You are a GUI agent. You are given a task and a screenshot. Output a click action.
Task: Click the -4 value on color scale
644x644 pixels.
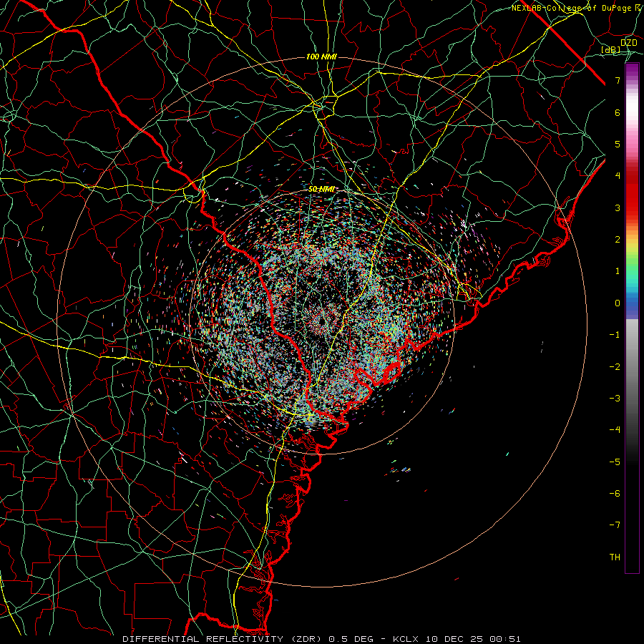tap(615, 430)
